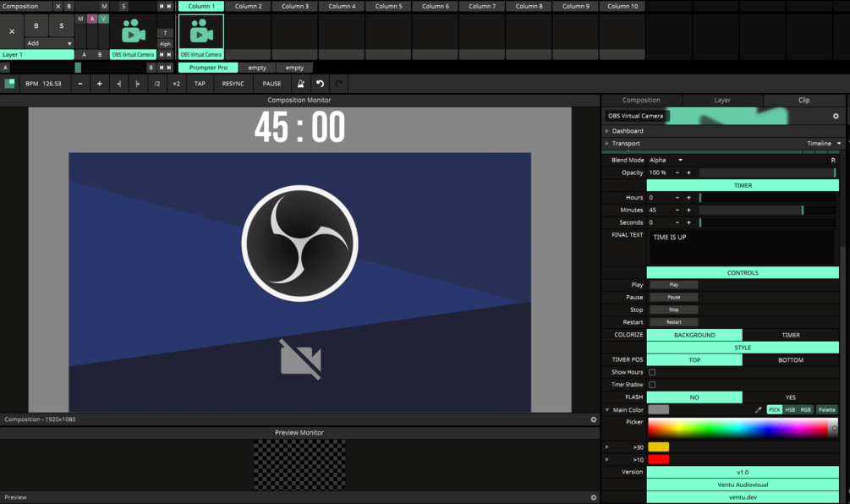The image size is (850, 504).
Task: Double the BPM with x2 button
Action: [x=176, y=84]
